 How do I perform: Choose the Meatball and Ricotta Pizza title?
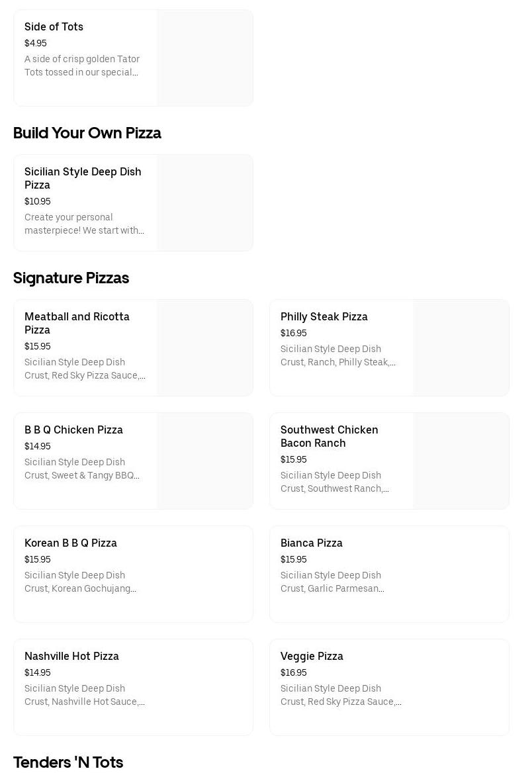coord(77,323)
